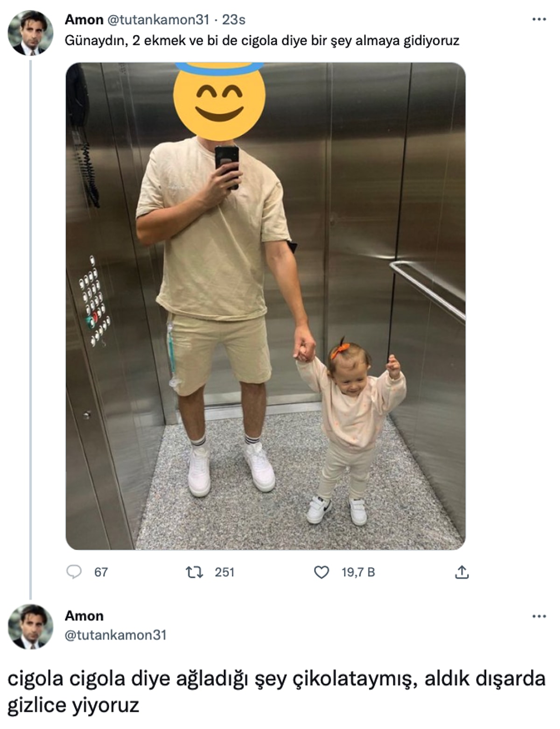Click the reply text starting with cigola cigola
The height and width of the screenshot is (729, 560).
pos(276,691)
